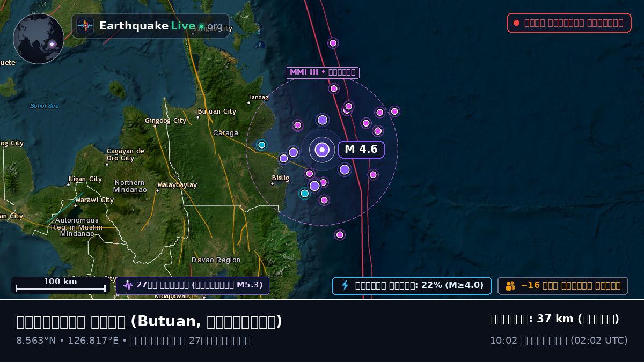The image size is (644, 362).
Task: Click the easternmost pink quake marker
Action: [394, 112]
